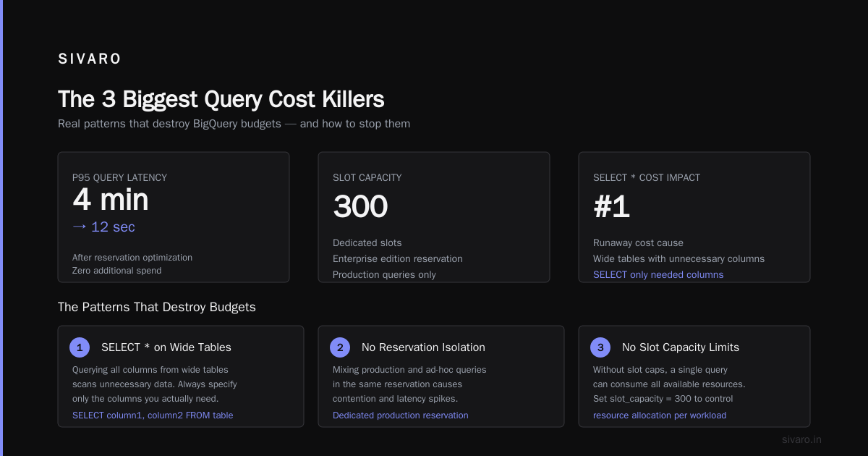Viewport: 868px width, 456px height.
Task: Open the sivaro.in link at bottom
Action: [x=801, y=439]
